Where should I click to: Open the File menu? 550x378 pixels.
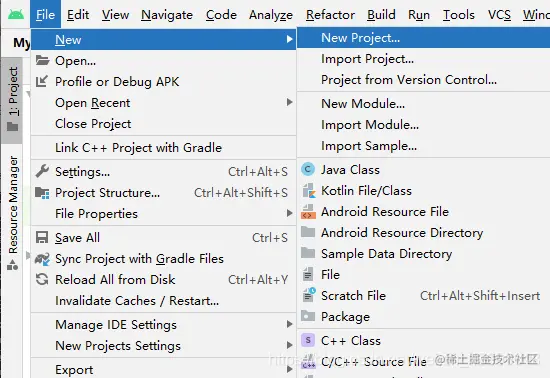tap(45, 14)
